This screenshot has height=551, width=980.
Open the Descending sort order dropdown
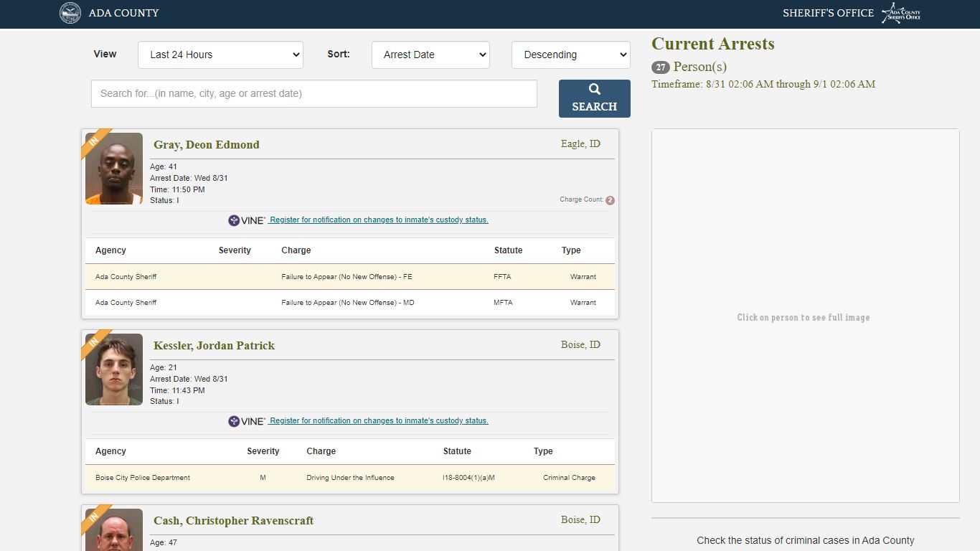point(571,55)
